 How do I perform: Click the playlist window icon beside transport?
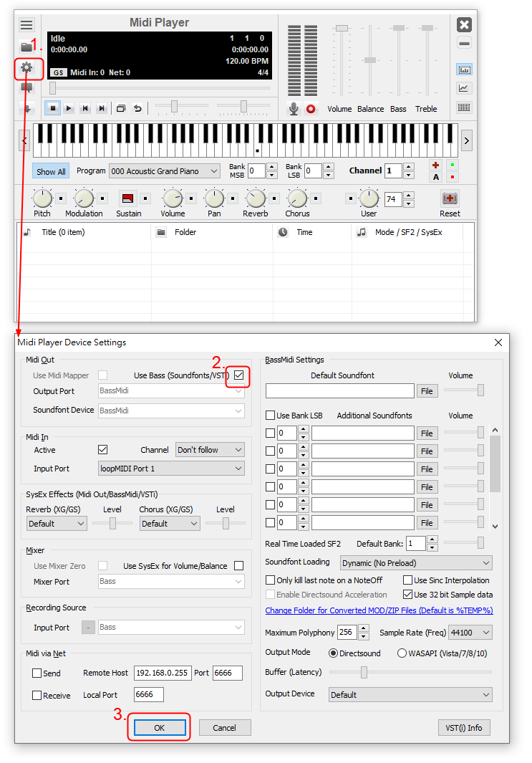121,108
